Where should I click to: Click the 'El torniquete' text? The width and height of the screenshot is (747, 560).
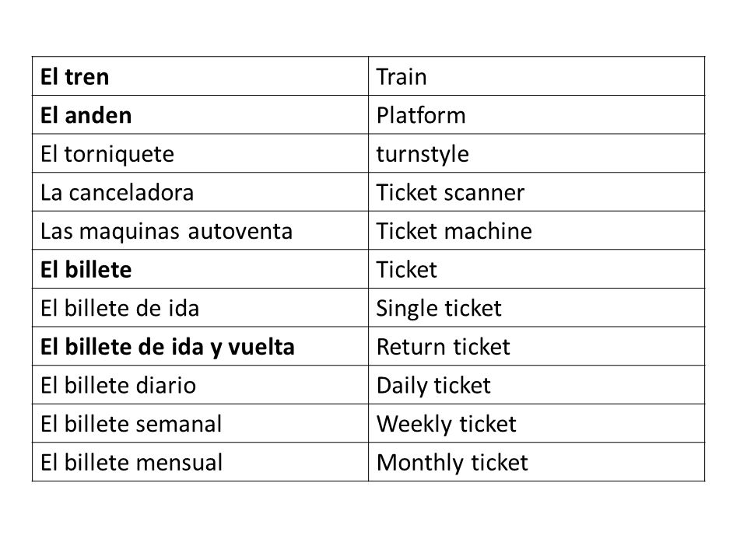(107, 154)
